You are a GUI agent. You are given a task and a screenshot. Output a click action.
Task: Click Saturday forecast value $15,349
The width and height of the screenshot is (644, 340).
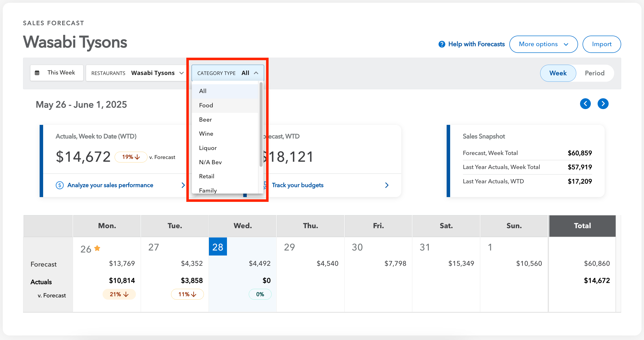(x=461, y=264)
